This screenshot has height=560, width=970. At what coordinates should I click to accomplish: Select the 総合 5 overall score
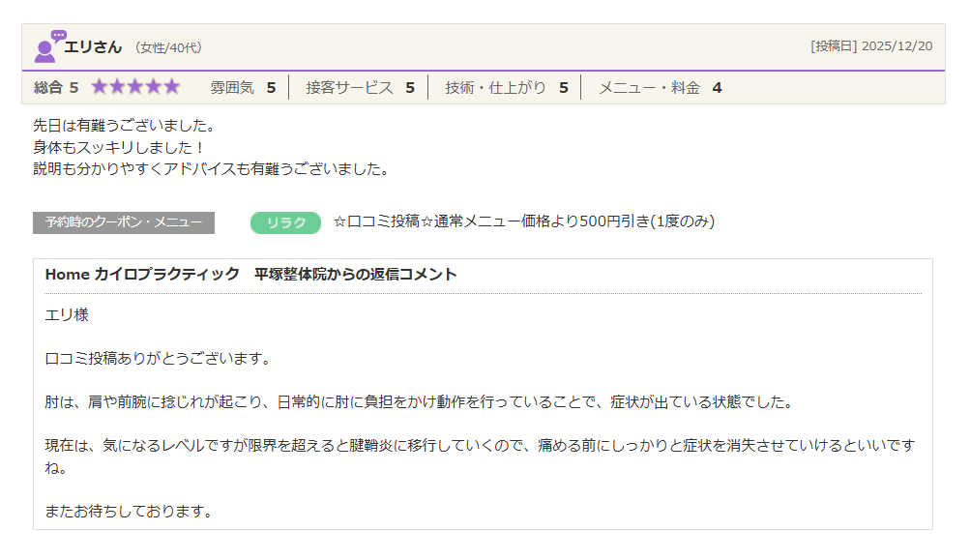(56, 88)
